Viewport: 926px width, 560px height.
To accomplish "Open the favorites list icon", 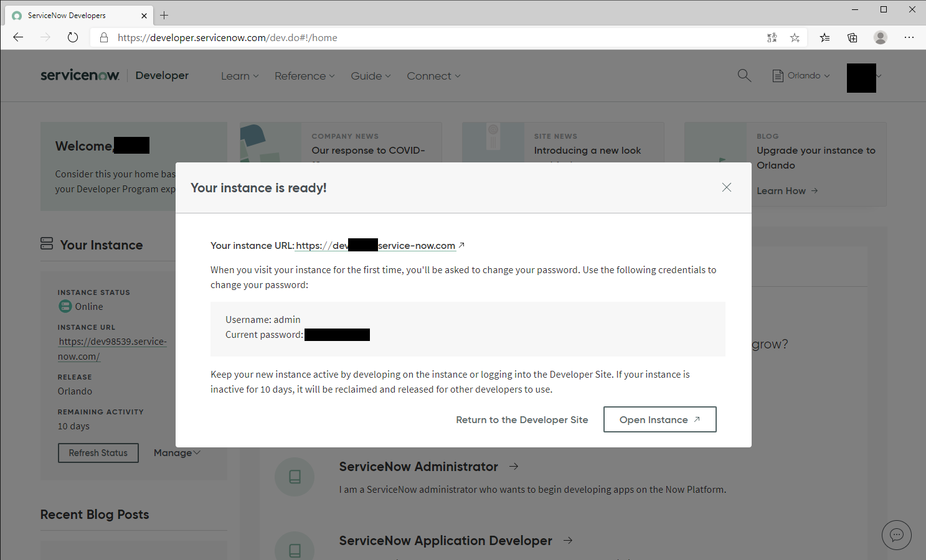I will (824, 37).
